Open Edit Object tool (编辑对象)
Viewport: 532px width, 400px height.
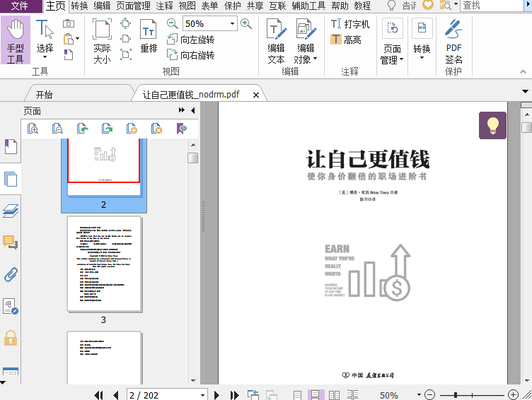[x=306, y=42]
